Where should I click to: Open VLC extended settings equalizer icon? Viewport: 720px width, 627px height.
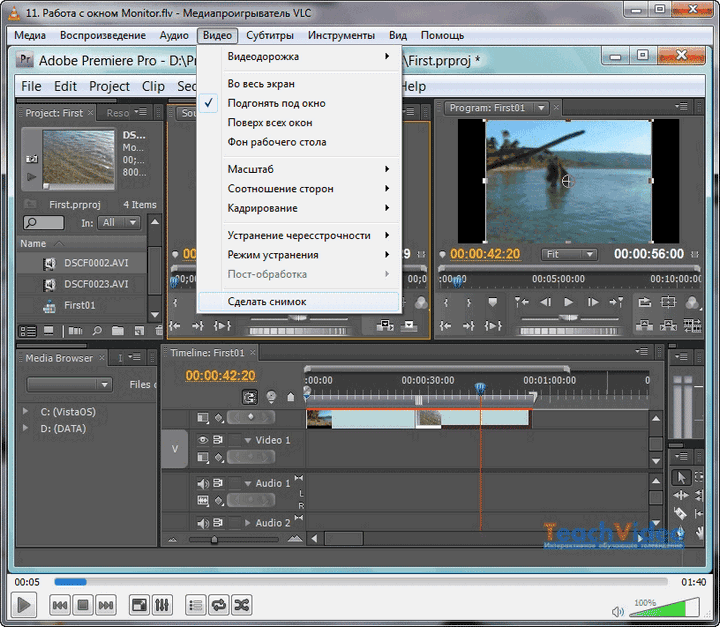pos(162,605)
